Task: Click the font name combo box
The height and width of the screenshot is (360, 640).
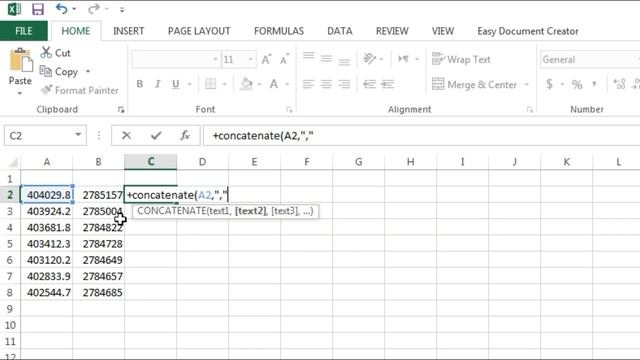Action: coord(176,60)
